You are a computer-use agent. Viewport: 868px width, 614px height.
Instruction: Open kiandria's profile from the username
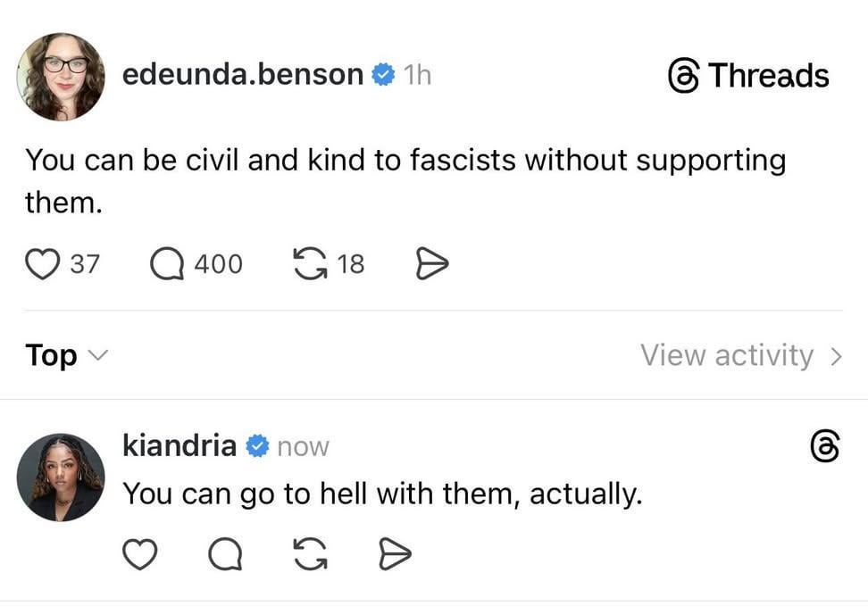179,444
